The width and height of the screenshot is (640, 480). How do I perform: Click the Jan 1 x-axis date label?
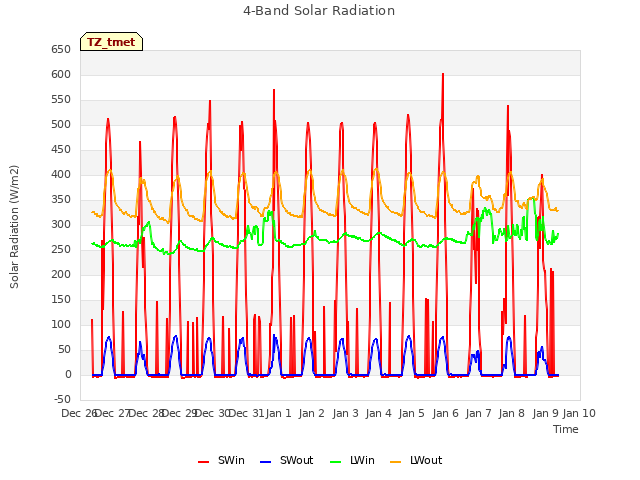pos(278,413)
